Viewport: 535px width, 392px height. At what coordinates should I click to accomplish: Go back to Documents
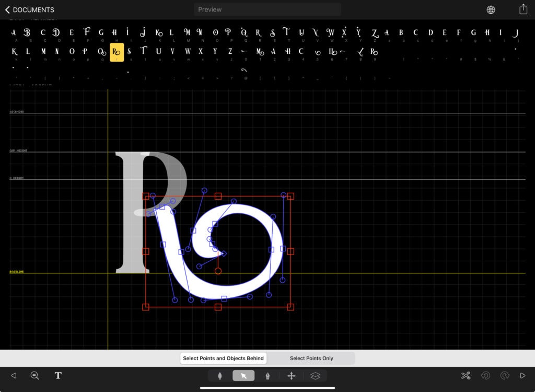tap(29, 9)
